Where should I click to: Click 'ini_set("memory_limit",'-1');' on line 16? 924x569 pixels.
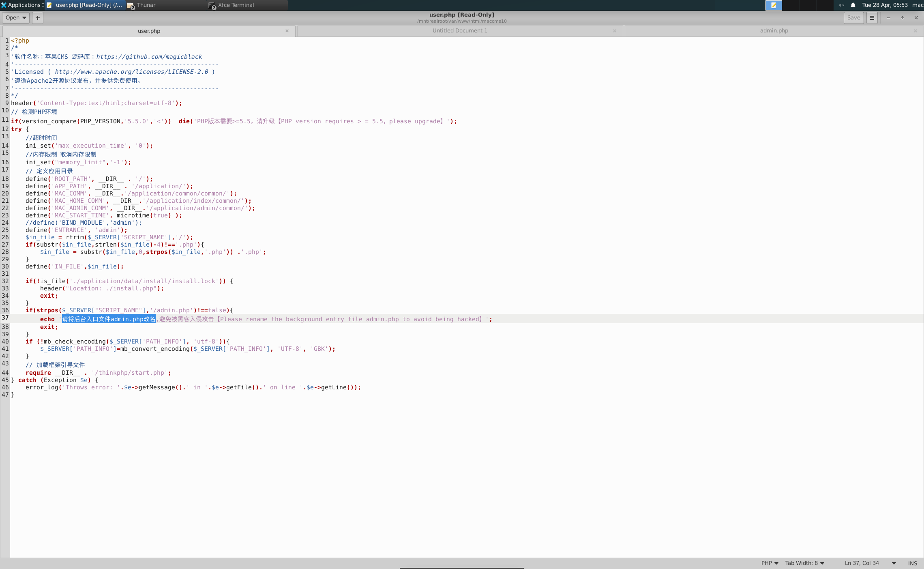[78, 162]
